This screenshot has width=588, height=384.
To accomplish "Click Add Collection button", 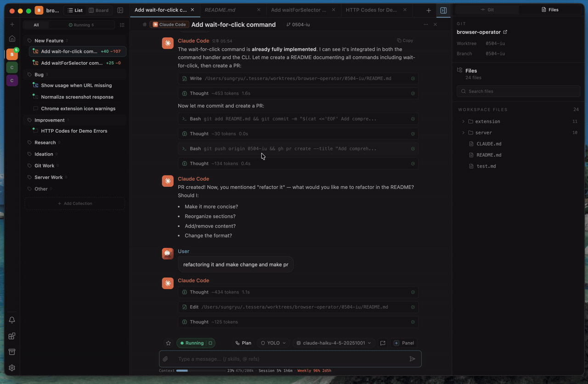I will (x=74, y=203).
